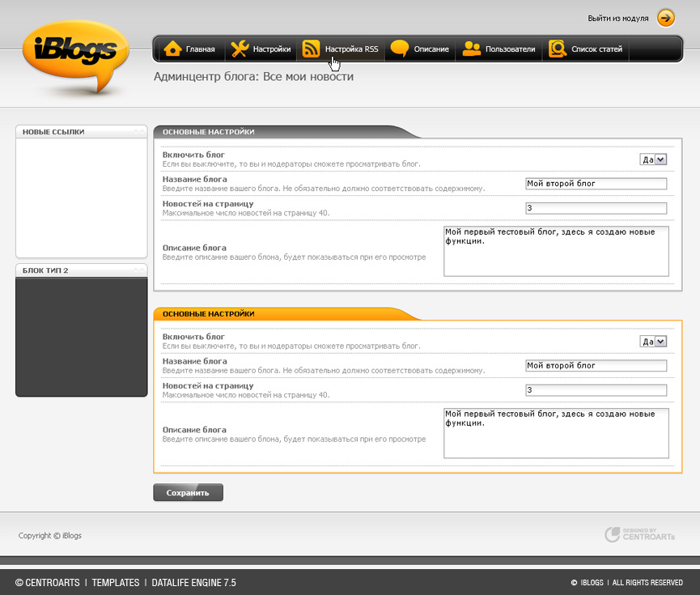Click the Сохранить button
The height and width of the screenshot is (595, 700).
(x=188, y=492)
